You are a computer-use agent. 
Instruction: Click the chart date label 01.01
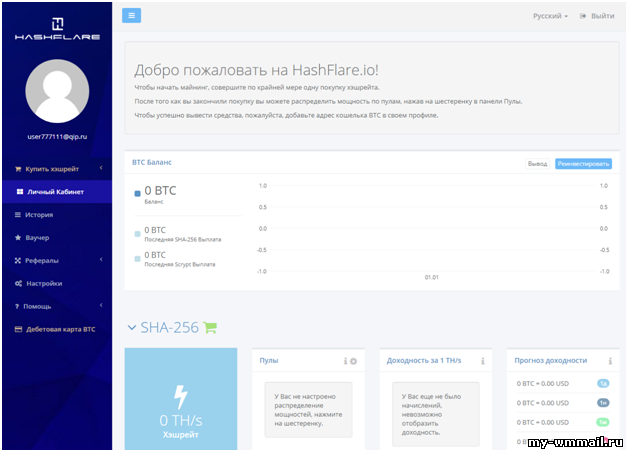click(x=431, y=277)
